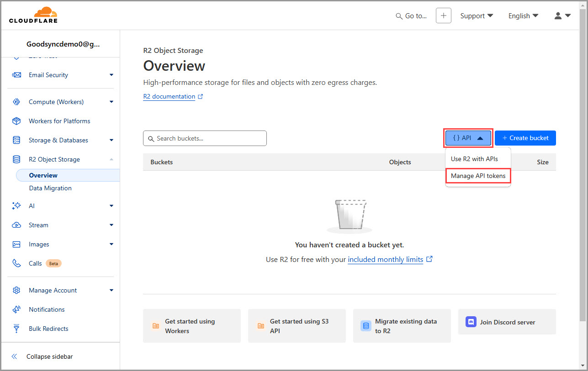This screenshot has width=588, height=371.
Task: Click the Notifications megaphone icon
Action: coord(16,309)
